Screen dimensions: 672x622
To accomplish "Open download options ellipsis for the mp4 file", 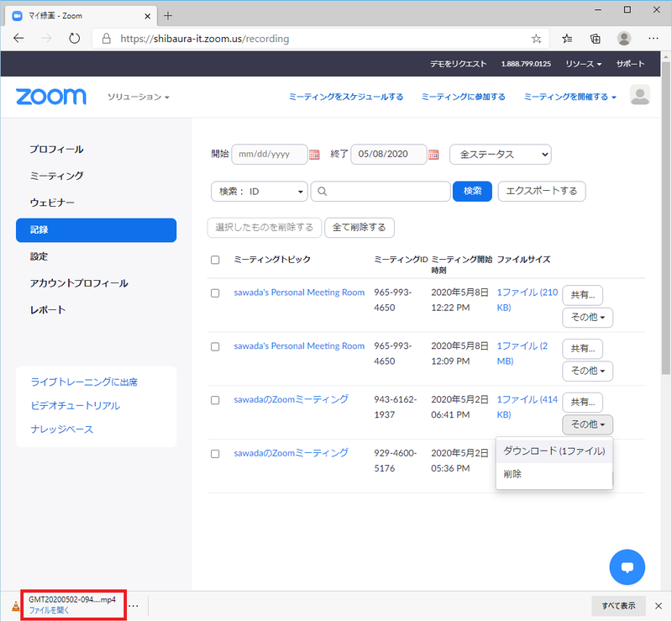I will point(134,606).
